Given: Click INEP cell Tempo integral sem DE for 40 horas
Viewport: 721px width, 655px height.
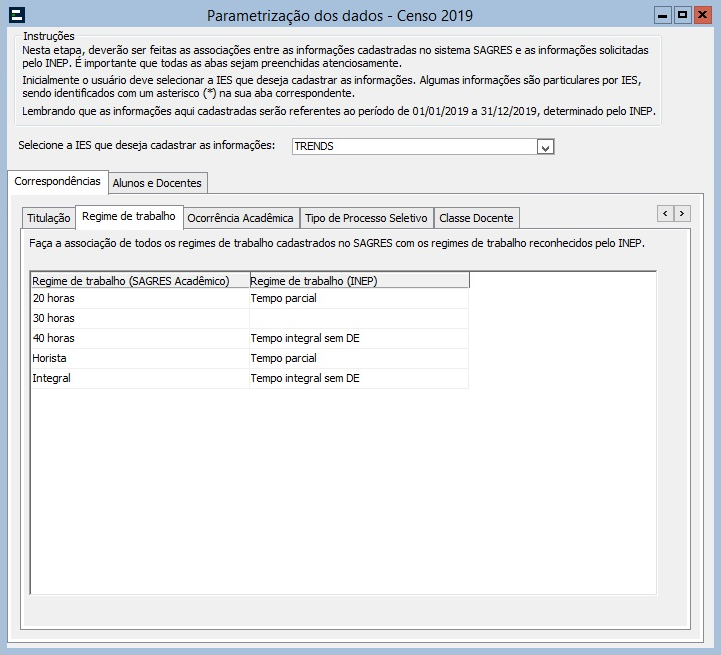Looking at the screenshot, I should coord(359,338).
